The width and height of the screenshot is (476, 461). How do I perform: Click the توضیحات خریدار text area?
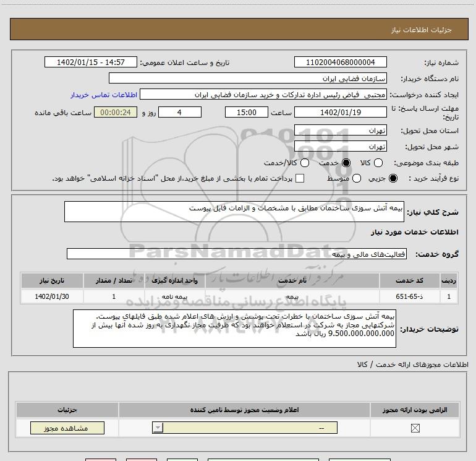point(234,329)
